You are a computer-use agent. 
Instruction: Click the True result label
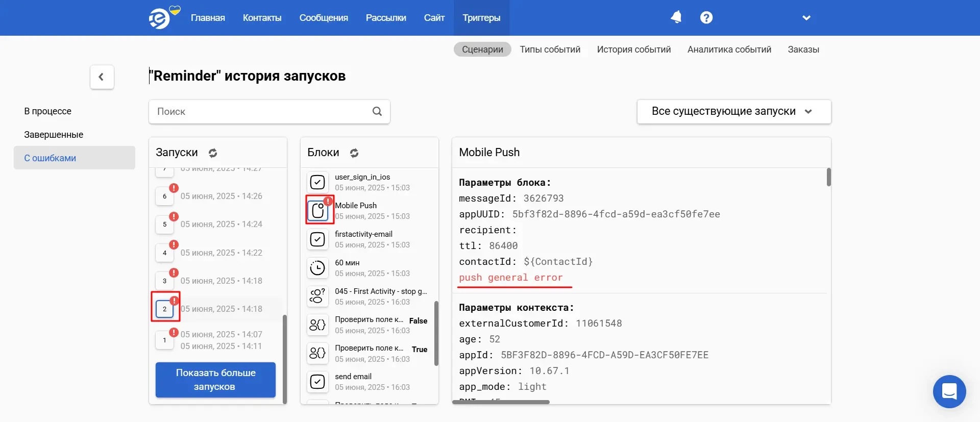420,350
